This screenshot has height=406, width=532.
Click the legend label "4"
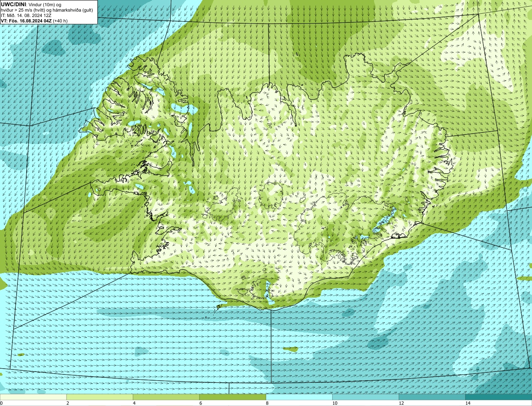[x=134, y=403]
